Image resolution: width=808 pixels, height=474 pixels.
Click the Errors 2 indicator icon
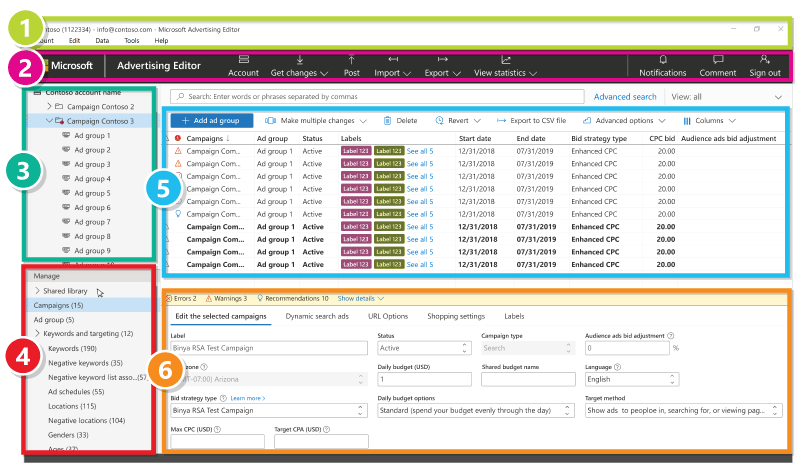coord(169,298)
